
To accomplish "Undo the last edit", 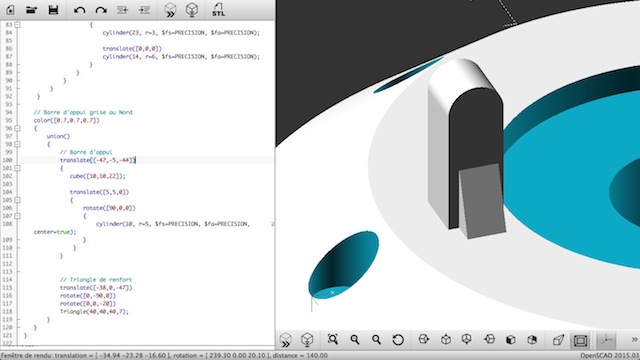I will [x=80, y=10].
